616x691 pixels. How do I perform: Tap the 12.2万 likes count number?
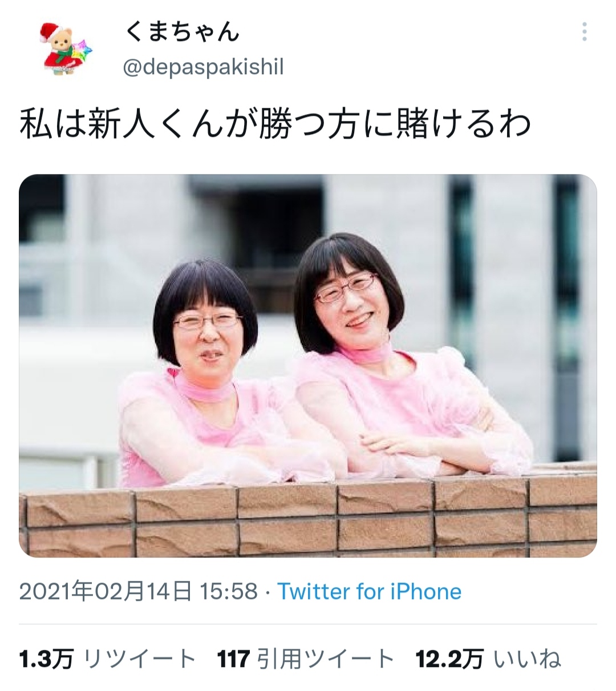(449, 660)
